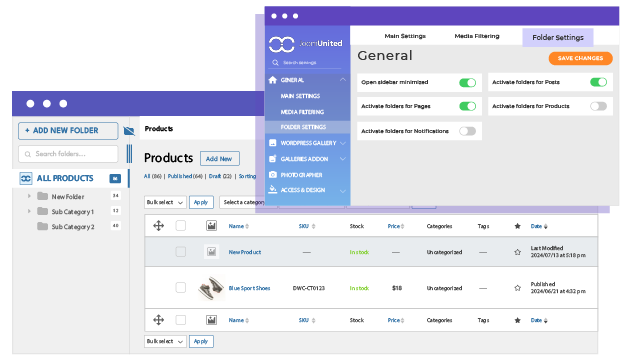Click the search settings magnifier icon
The image size is (631, 361).
[275, 62]
